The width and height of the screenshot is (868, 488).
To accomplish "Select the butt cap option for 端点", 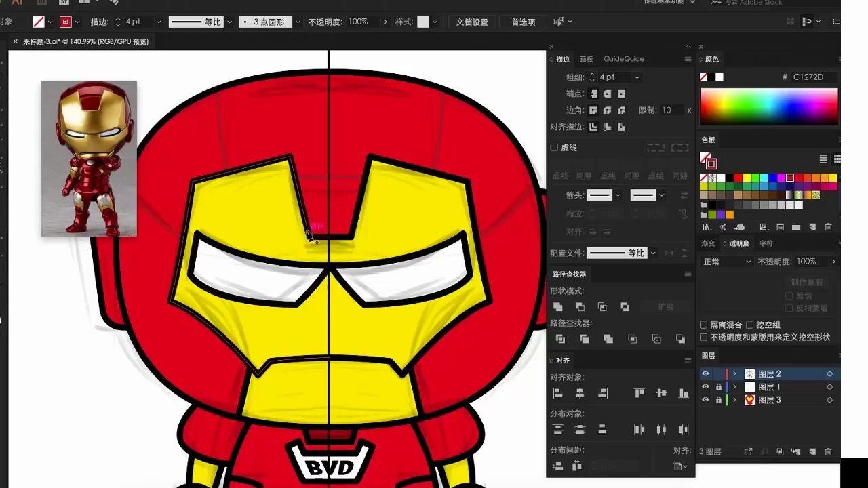I will coord(594,94).
